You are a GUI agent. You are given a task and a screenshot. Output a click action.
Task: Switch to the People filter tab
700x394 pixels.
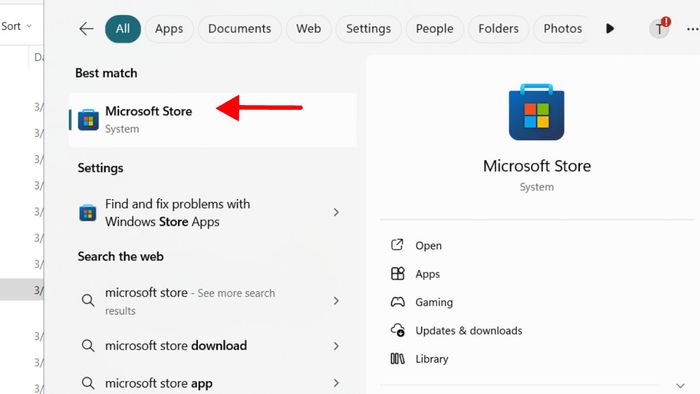(434, 29)
